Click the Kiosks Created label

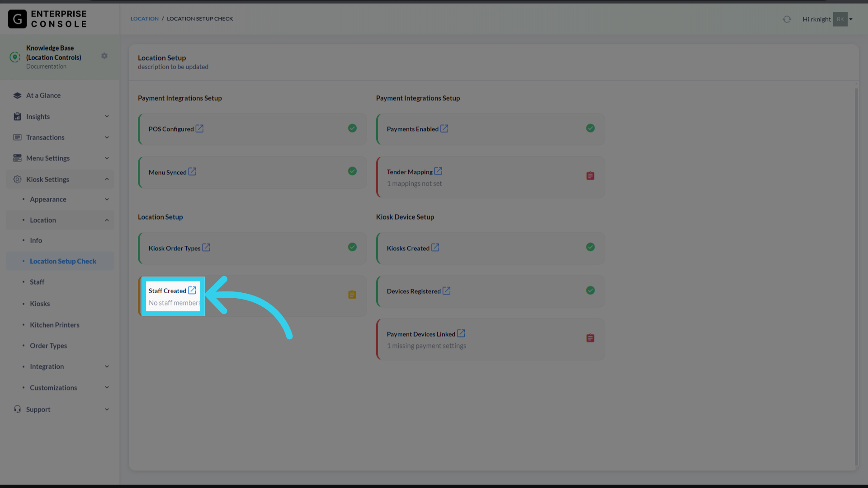(x=408, y=248)
